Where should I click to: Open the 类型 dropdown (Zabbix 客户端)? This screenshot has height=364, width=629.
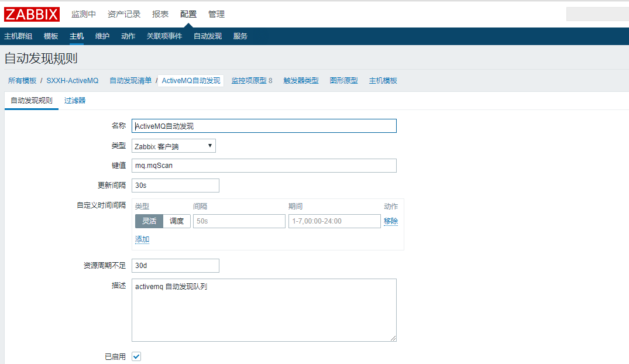[174, 146]
